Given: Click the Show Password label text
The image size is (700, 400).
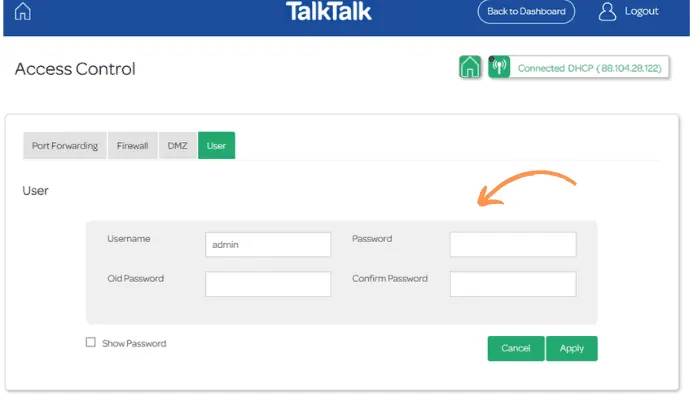Looking at the screenshot, I should 134,343.
